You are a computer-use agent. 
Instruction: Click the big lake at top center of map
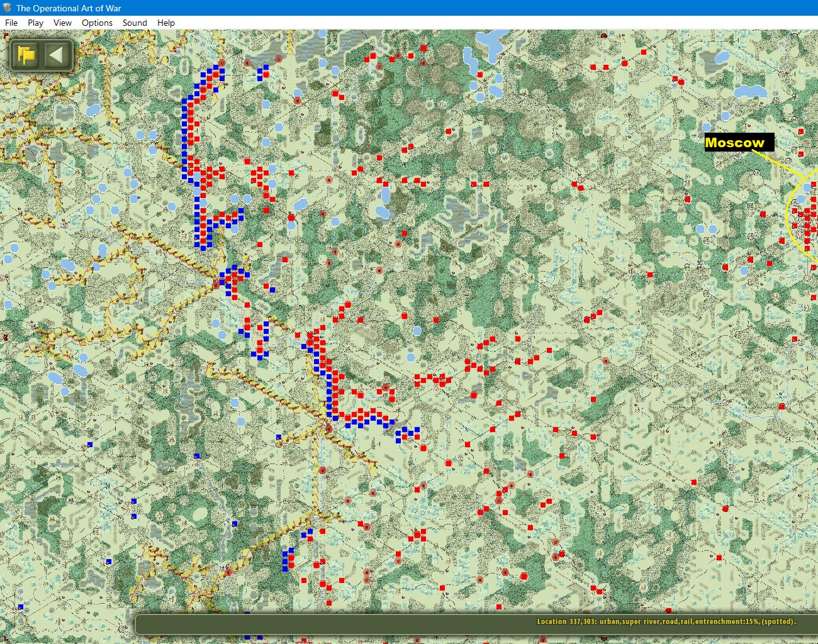491,42
